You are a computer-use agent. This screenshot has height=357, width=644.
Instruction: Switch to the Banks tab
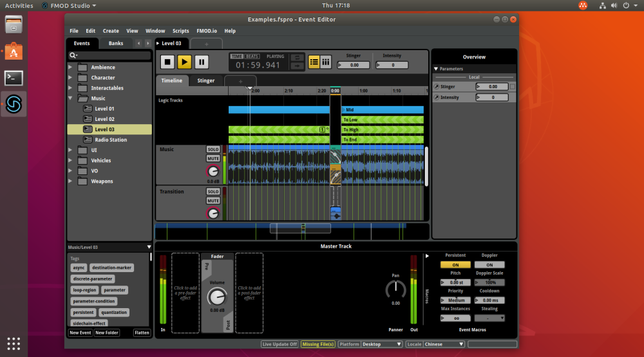pos(116,43)
